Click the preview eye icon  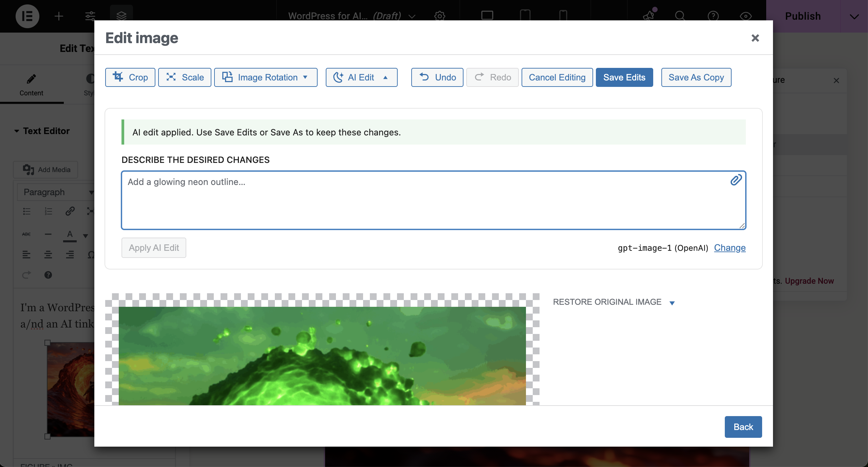(746, 16)
